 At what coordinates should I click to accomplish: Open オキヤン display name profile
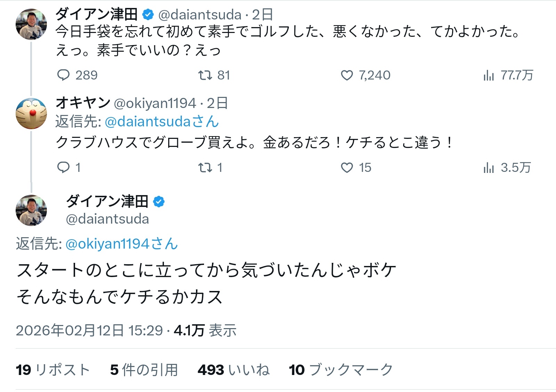click(83, 103)
